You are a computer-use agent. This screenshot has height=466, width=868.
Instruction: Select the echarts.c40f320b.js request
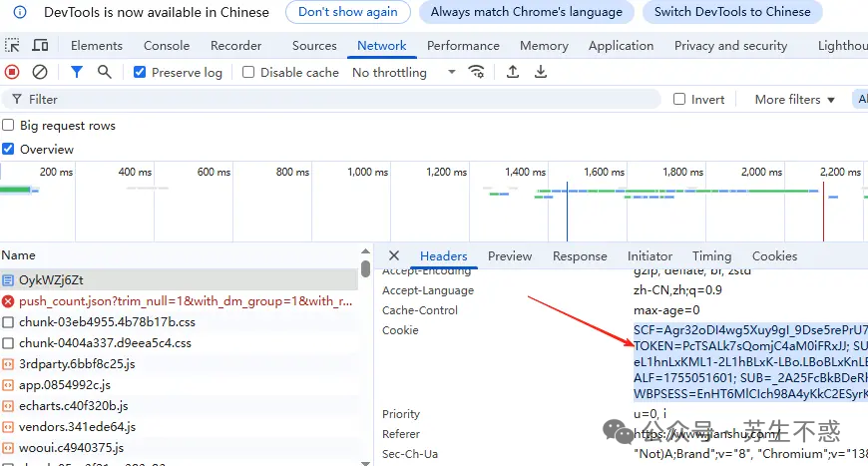point(179,406)
